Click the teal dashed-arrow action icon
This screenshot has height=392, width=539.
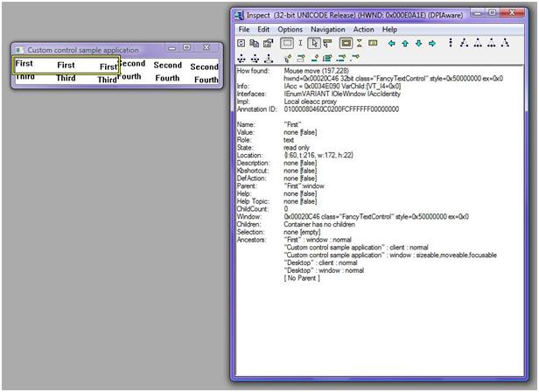[x=341, y=59]
